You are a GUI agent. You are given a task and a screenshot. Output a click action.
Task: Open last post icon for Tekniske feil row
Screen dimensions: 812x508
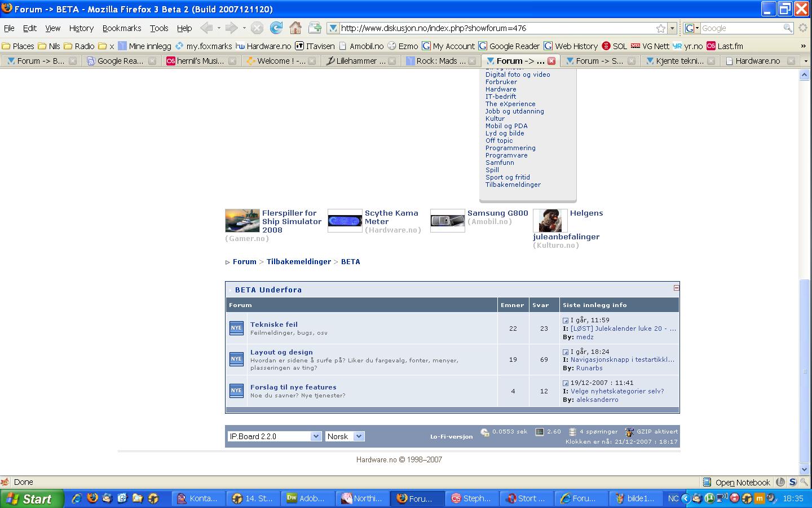tap(566, 321)
